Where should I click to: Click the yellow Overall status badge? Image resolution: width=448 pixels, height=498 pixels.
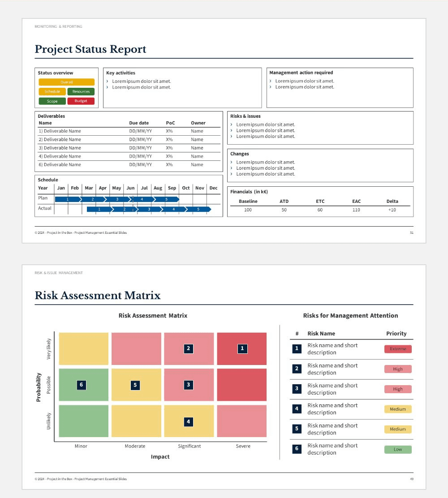point(66,82)
